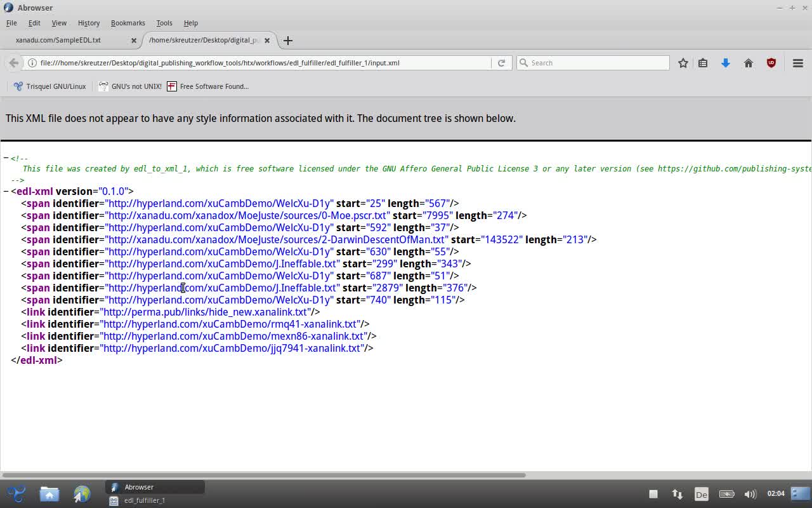Open the GNU's not UNIX! bookmark
The height and width of the screenshot is (508, 812).
pos(130,86)
